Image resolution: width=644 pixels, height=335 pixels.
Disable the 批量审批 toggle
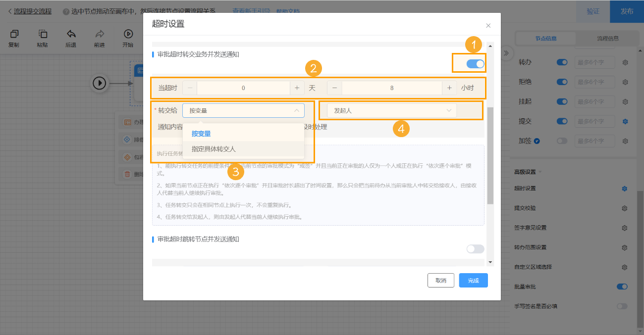[x=622, y=286]
